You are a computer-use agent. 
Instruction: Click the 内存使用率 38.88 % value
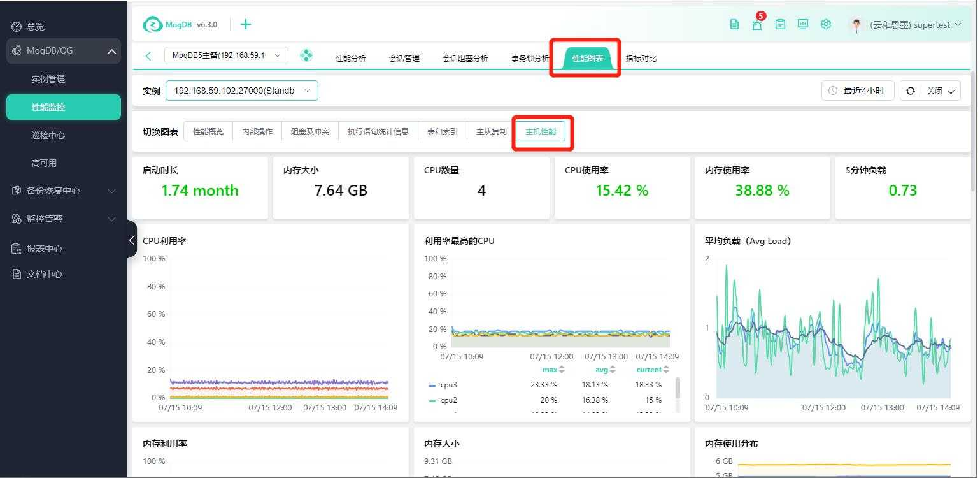(762, 191)
